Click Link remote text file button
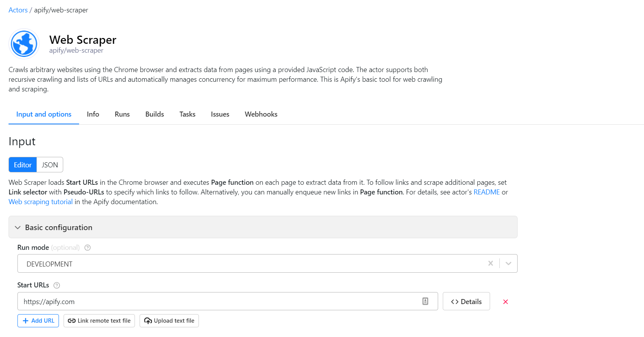Image resolution: width=644 pixels, height=337 pixels. (x=99, y=321)
